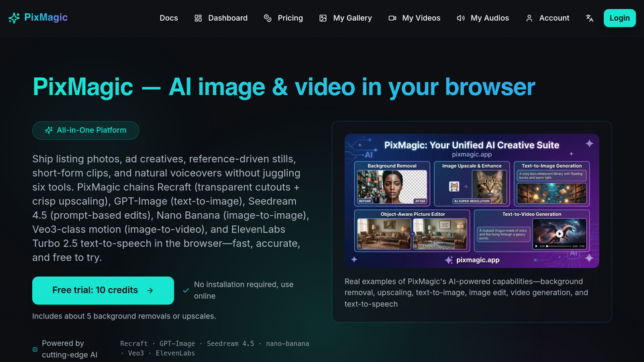Click the PixMagic sparkle logo icon
This screenshot has width=644, height=362.
pyautogui.click(x=14, y=17)
